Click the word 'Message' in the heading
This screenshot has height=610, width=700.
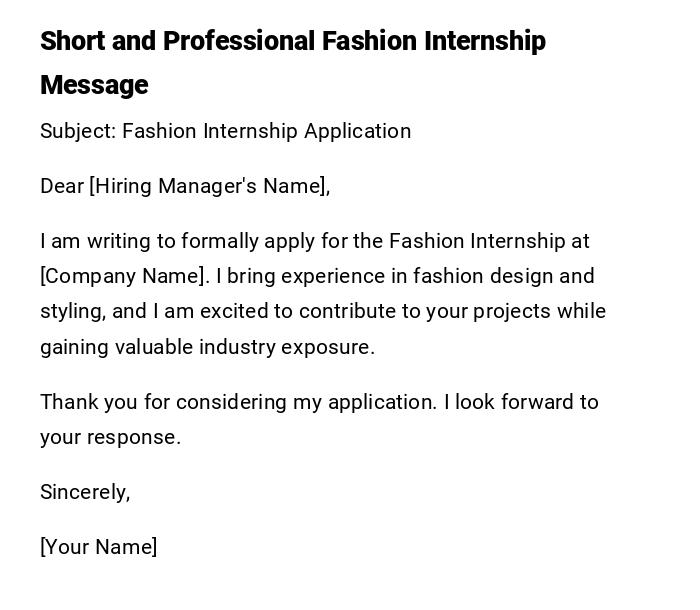point(94,85)
